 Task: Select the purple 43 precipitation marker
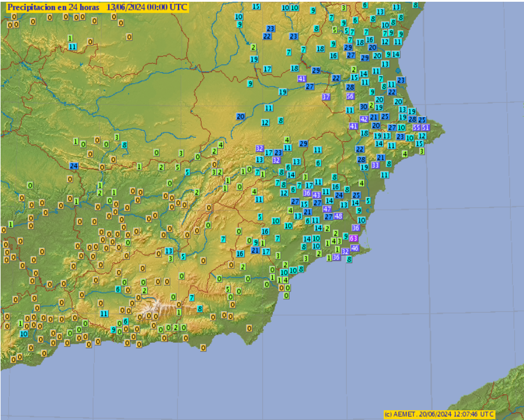[x=316, y=195]
